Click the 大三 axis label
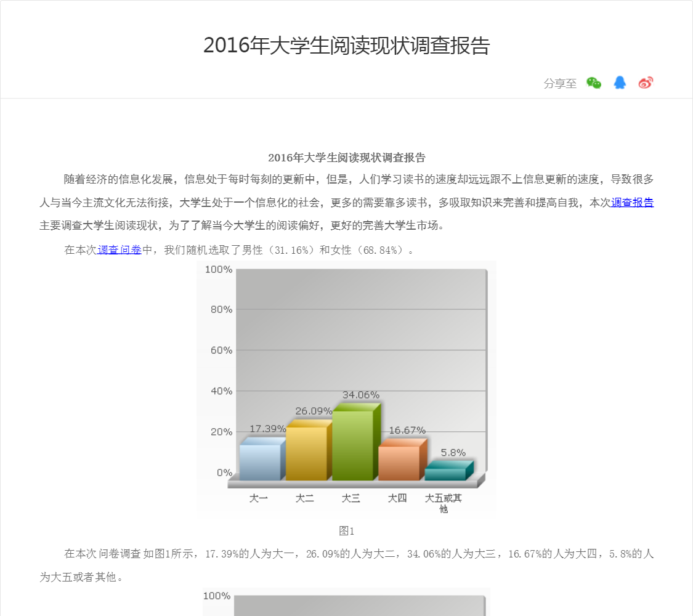 [x=351, y=498]
